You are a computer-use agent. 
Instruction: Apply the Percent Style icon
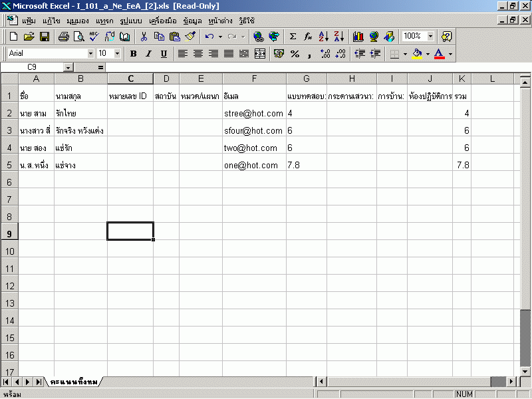(x=295, y=53)
